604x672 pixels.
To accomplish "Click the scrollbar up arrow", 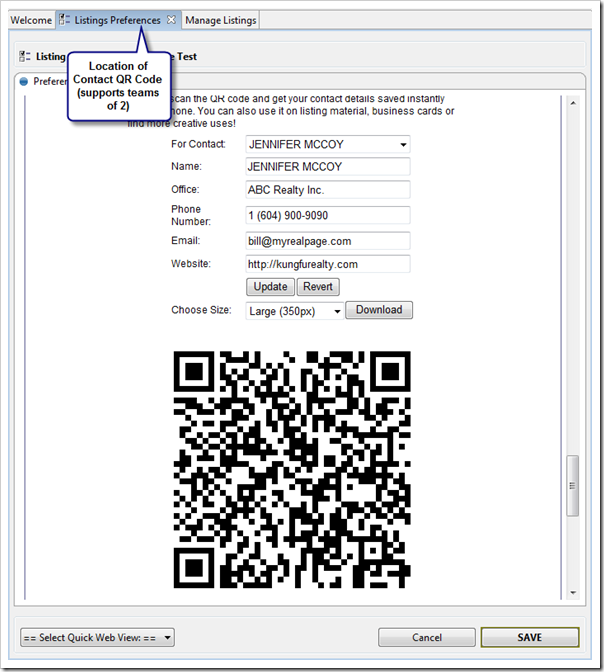I will point(573,103).
